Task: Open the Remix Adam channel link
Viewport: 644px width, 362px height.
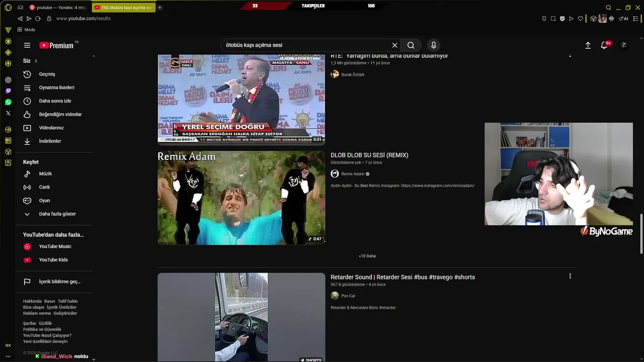Action: coord(353,174)
